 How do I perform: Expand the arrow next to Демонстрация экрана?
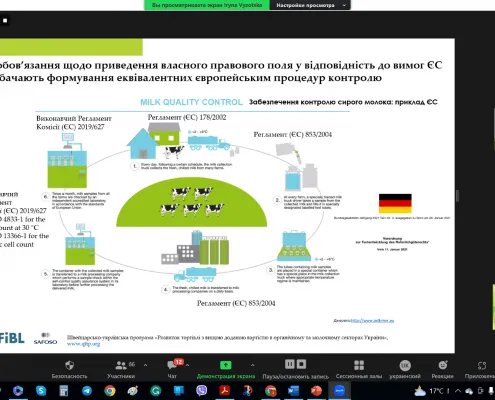(253, 365)
